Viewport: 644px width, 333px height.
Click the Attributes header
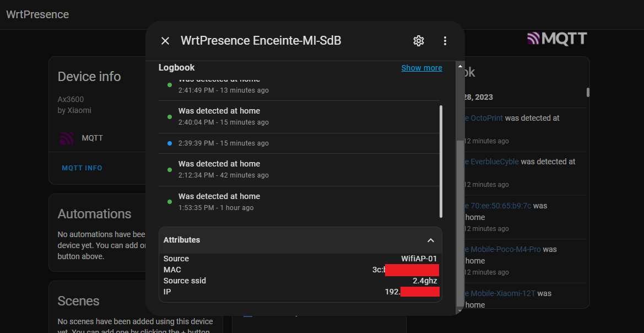[x=300, y=240]
